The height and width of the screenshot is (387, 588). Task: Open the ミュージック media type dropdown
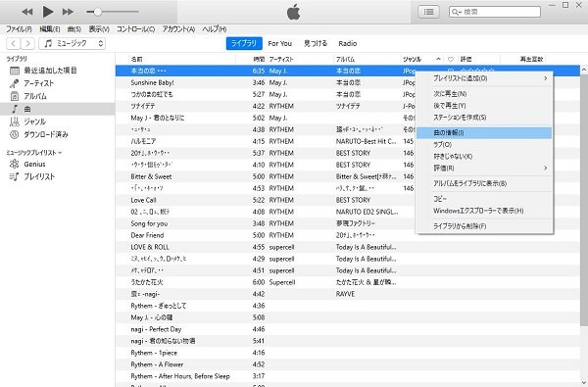72,43
